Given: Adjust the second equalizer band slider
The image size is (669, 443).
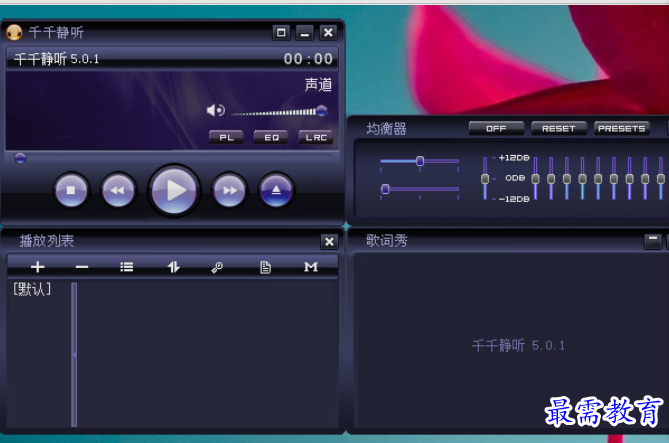Looking at the screenshot, I should coord(551,178).
